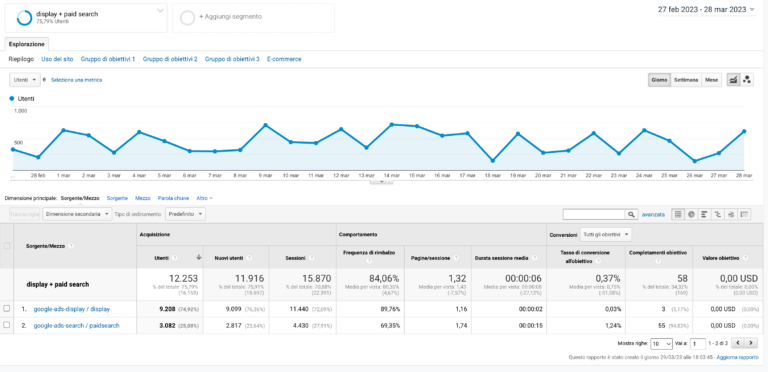Switch to the E-commerce view
Screen dimensions: 768x372
[284, 59]
